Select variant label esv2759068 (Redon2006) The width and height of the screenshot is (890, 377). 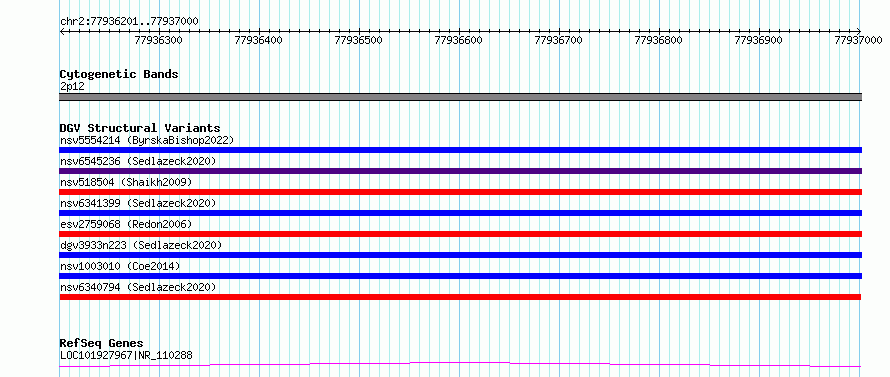tap(126, 224)
